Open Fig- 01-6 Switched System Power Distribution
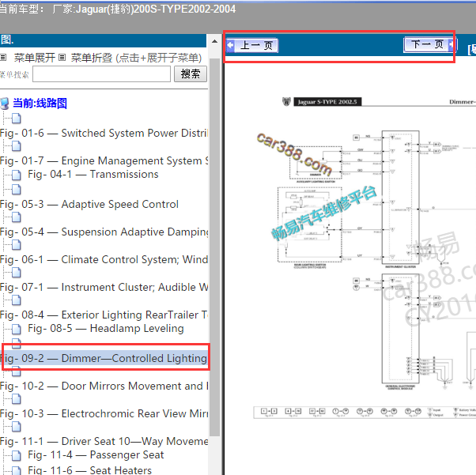Image resolution: width=476 pixels, height=475 pixels. (104, 133)
